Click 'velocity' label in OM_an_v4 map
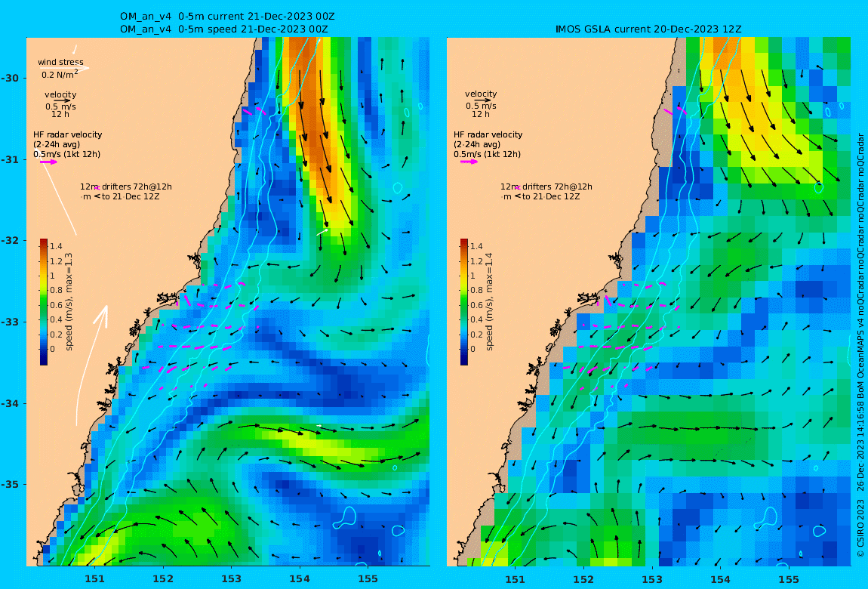This screenshot has height=589, width=868. [x=60, y=94]
